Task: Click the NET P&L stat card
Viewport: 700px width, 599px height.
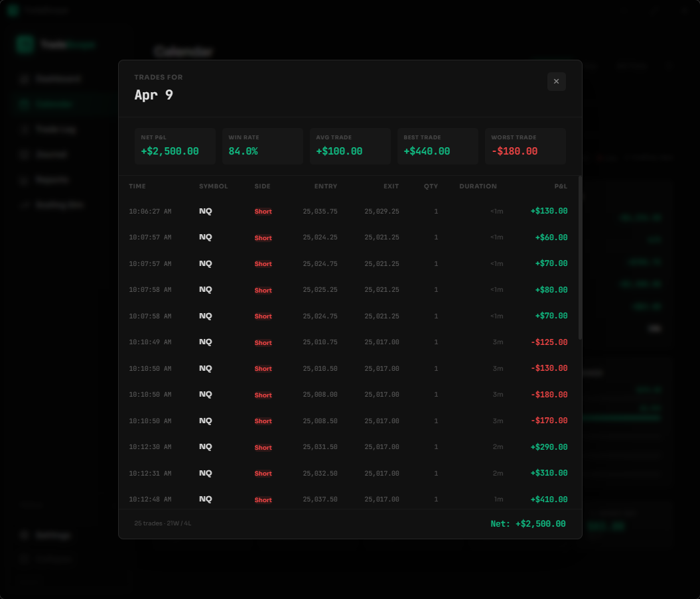Action: point(175,146)
